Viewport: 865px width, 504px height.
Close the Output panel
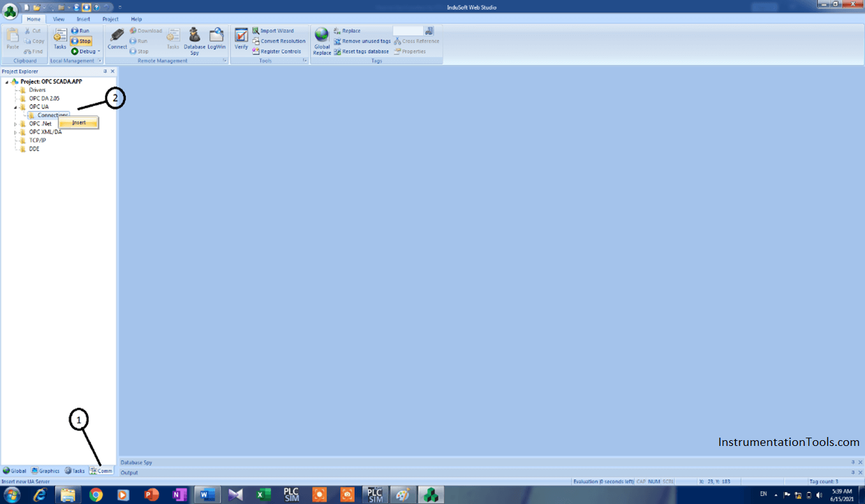[x=861, y=472]
